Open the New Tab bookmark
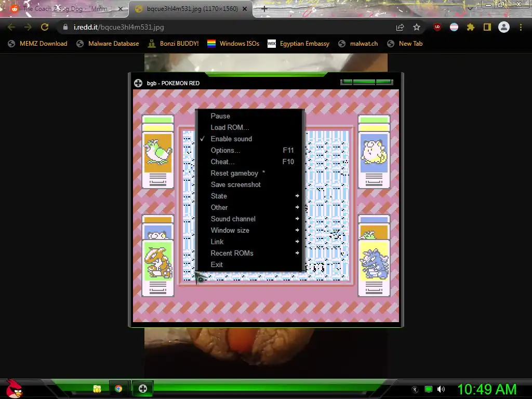The width and height of the screenshot is (532, 399). [405, 44]
